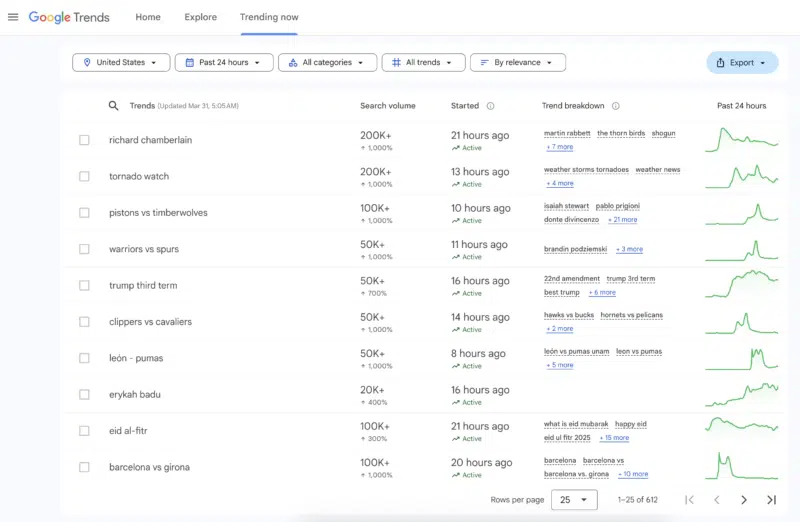Image resolution: width=800 pixels, height=522 pixels.
Task: Open the Export dropdown button
Action: coord(742,62)
